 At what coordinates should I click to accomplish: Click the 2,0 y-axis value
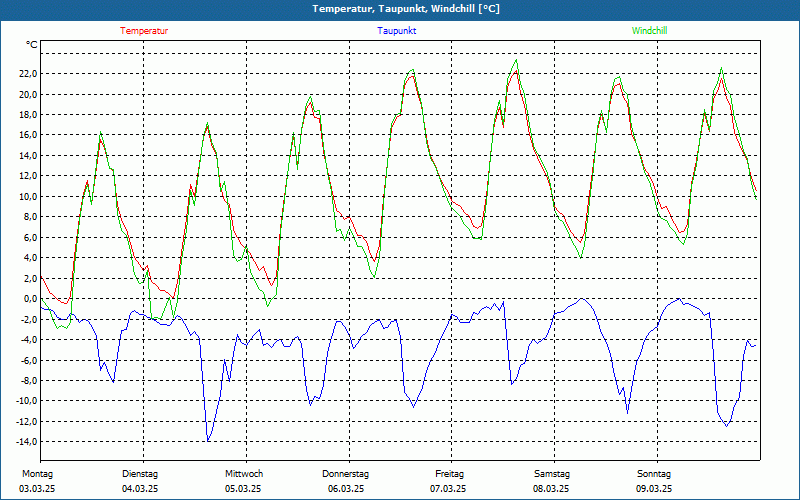click(30, 278)
